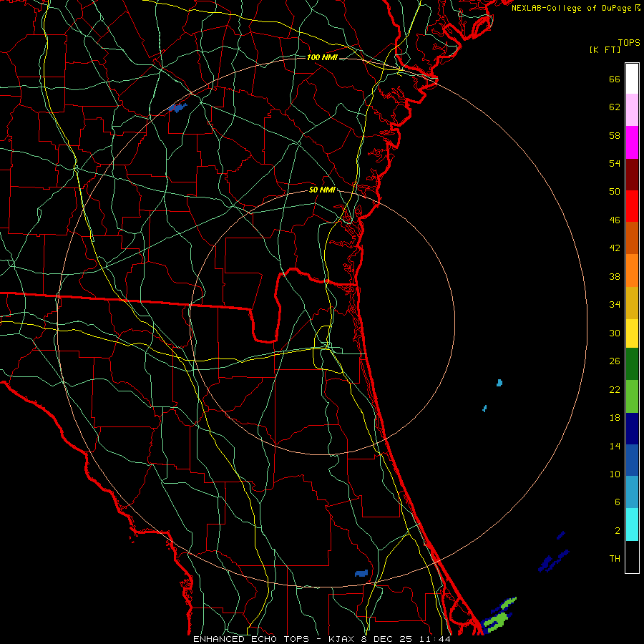Pick the navy blue legend swatch

[632, 429]
